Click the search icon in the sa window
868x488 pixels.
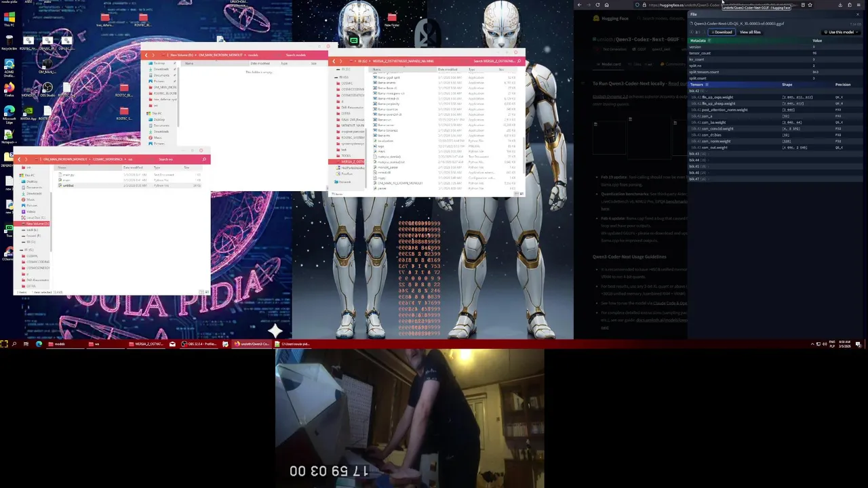[x=204, y=159]
